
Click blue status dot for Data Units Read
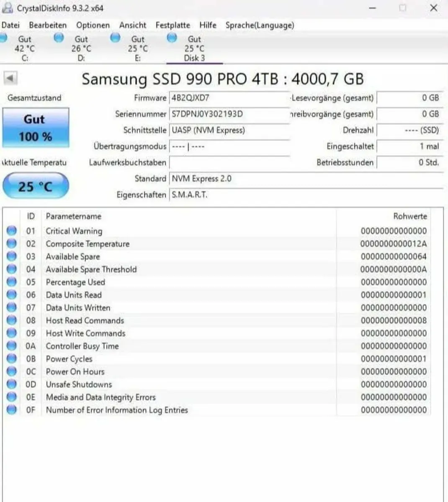(11, 295)
